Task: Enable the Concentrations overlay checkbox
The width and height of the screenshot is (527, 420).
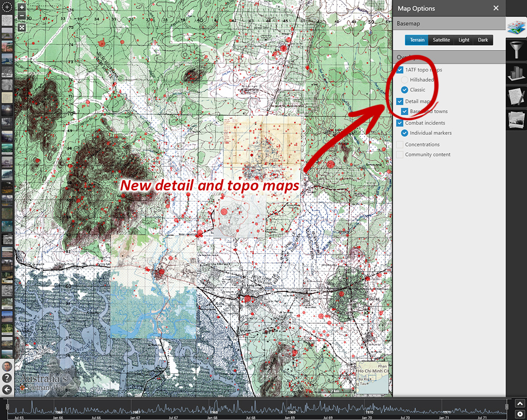Action: (x=400, y=145)
